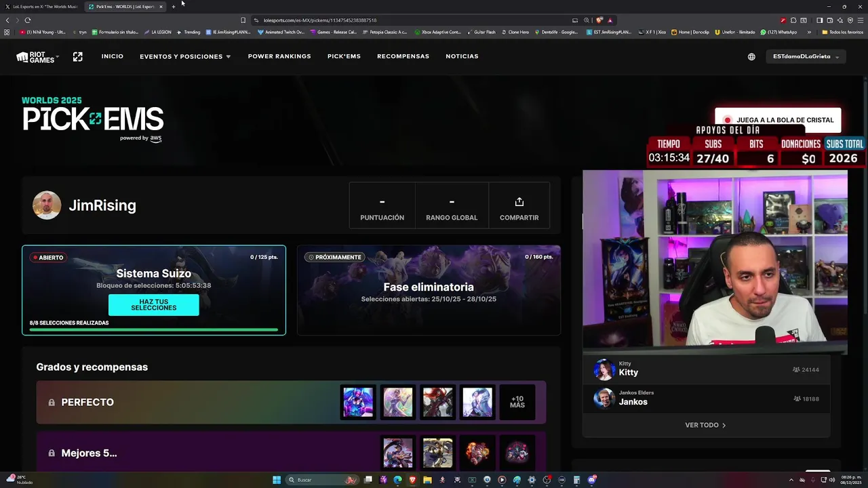Open the PICK'EMS nav item
The image size is (868, 488).
tap(344, 56)
